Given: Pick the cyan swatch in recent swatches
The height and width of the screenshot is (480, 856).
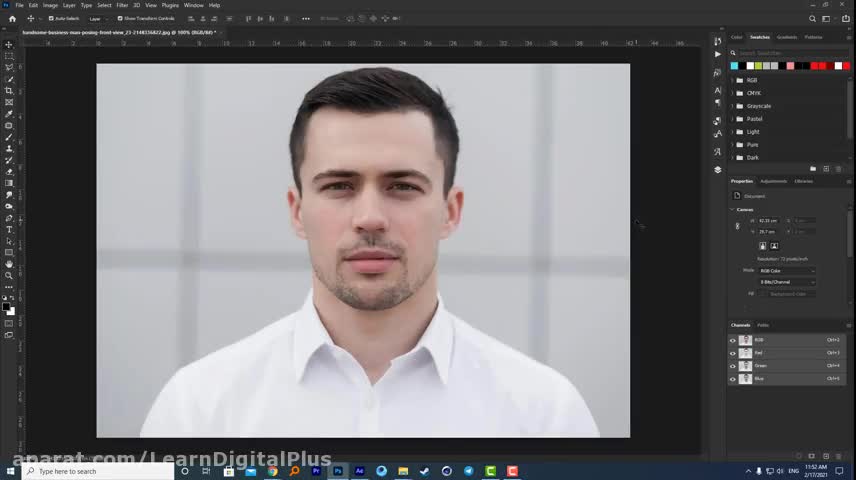Looking at the screenshot, I should click(735, 66).
